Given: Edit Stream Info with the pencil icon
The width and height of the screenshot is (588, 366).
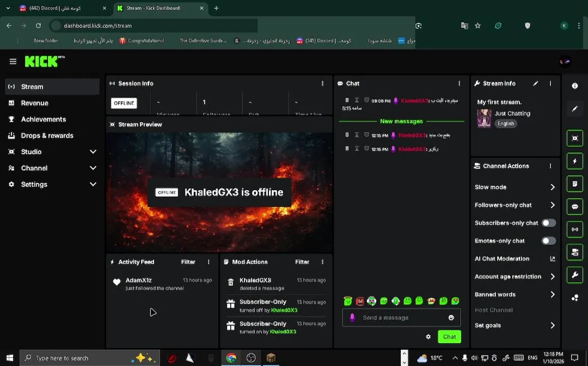Looking at the screenshot, I should tap(536, 84).
